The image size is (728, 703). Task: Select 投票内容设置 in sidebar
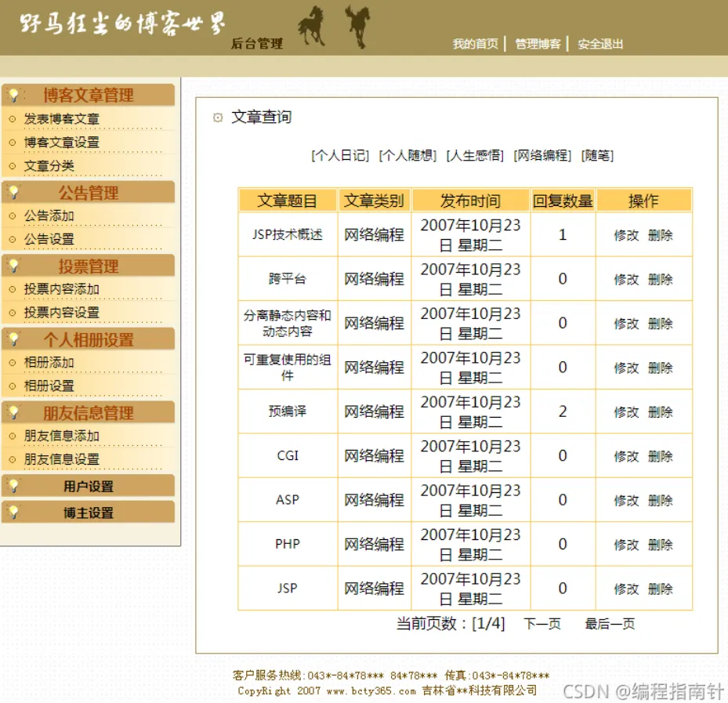click(62, 313)
